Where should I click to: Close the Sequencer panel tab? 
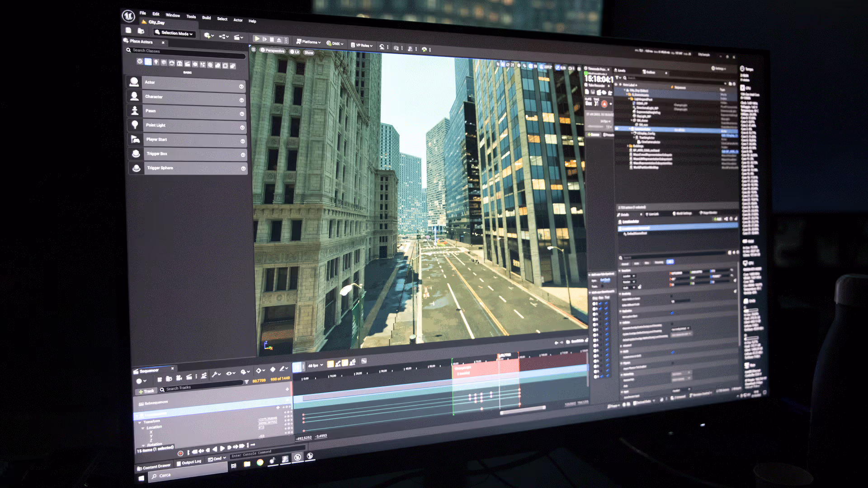(172, 368)
